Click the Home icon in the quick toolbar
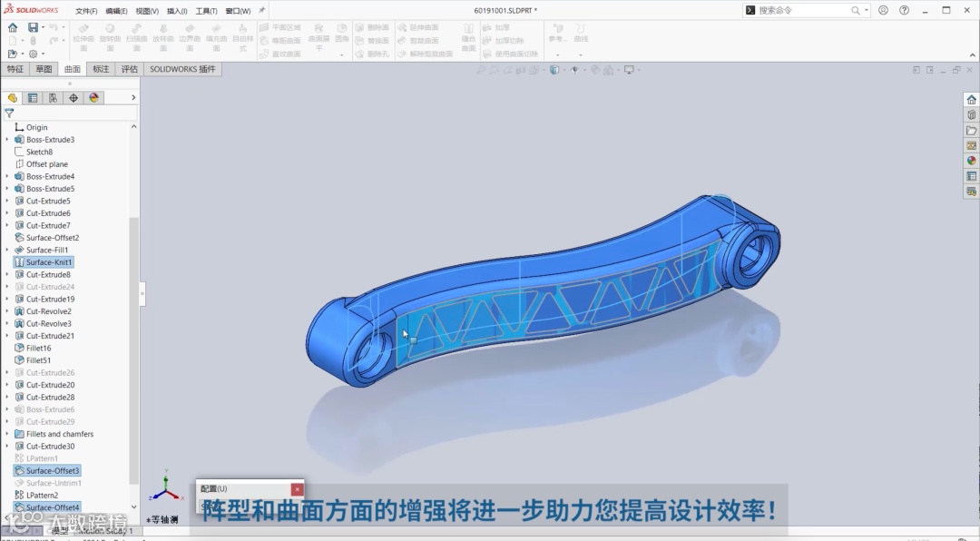Viewport: 980px width, 541px height. click(x=13, y=27)
